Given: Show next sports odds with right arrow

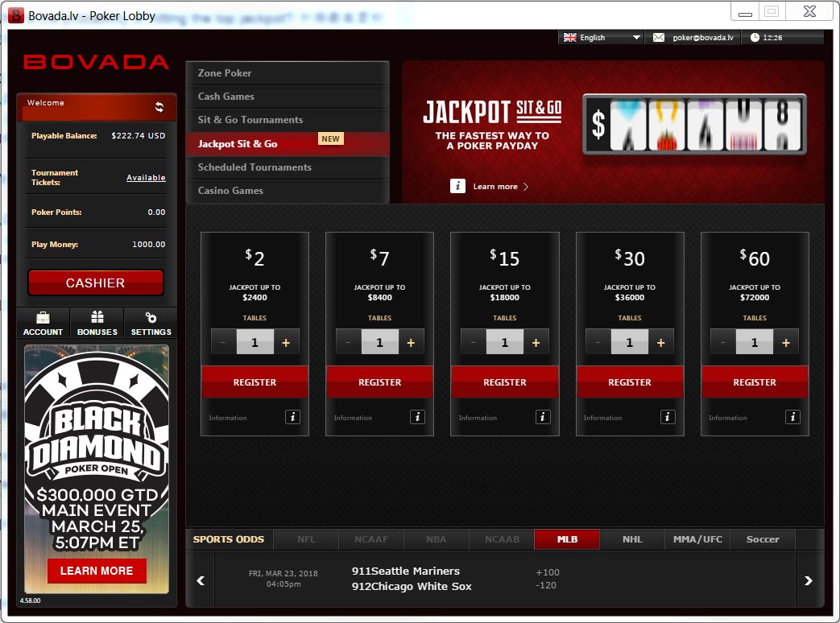Looking at the screenshot, I should click(x=809, y=580).
